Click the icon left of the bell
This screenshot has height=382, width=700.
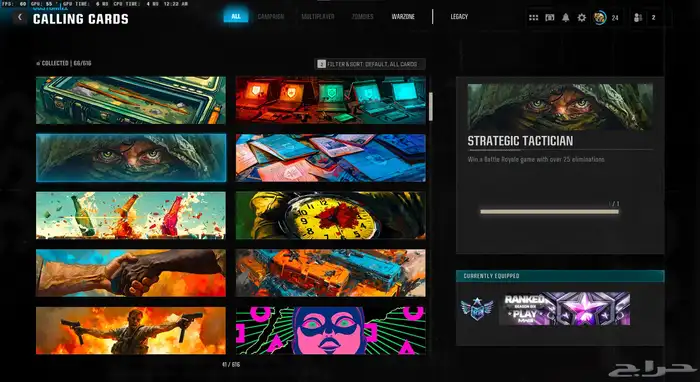pyautogui.click(x=550, y=18)
